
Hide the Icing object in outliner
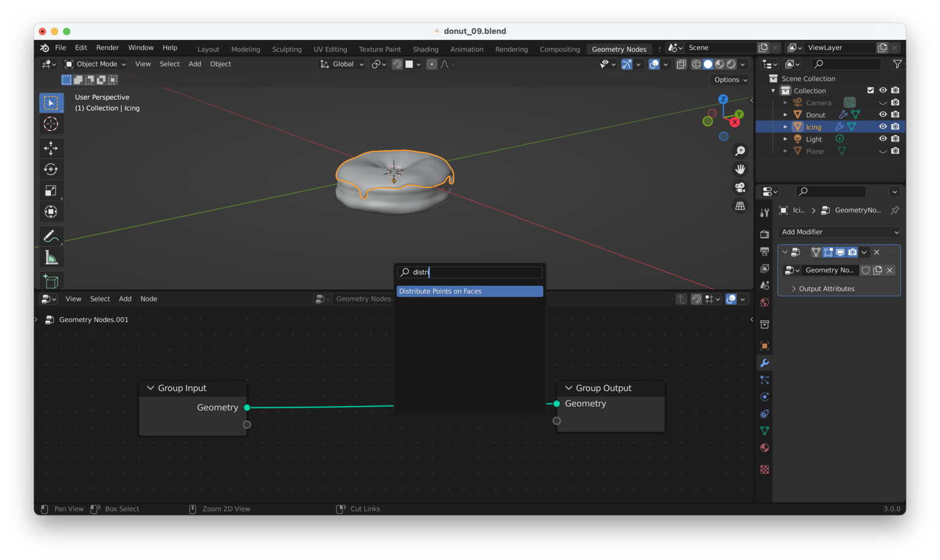click(882, 127)
